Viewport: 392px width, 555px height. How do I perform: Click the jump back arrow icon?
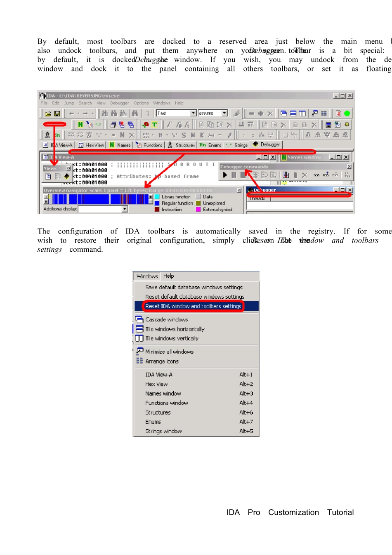[71, 113]
